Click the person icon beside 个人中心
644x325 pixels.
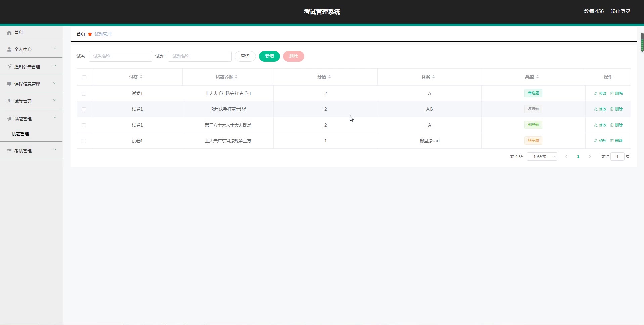point(9,49)
